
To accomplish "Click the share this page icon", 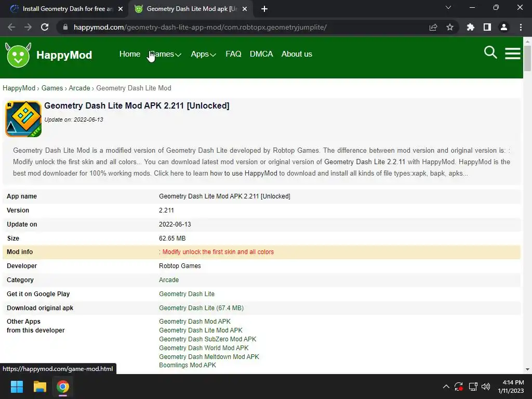I will (x=433, y=27).
